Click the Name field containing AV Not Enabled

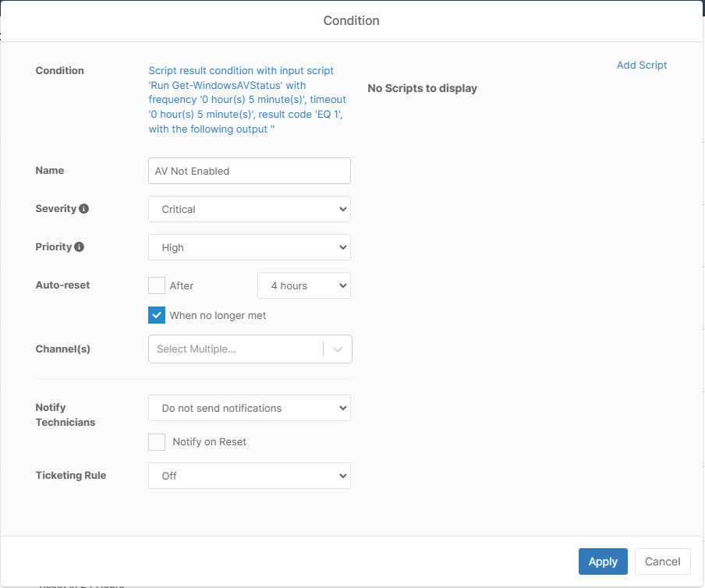click(250, 171)
